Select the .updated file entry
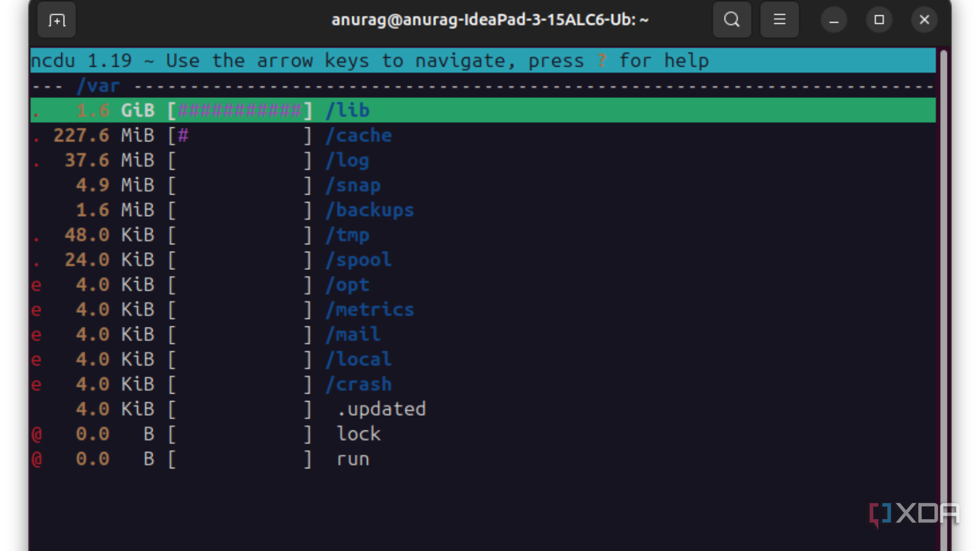 point(381,409)
